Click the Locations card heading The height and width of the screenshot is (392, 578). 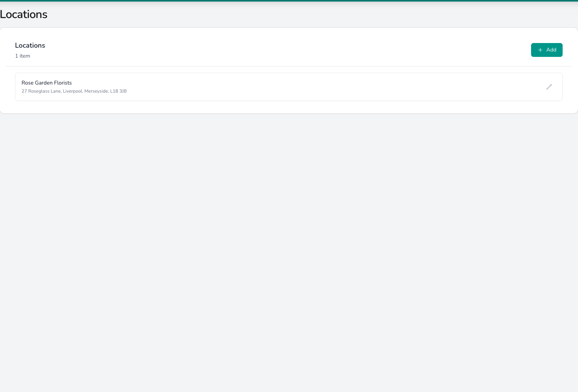[x=30, y=45]
